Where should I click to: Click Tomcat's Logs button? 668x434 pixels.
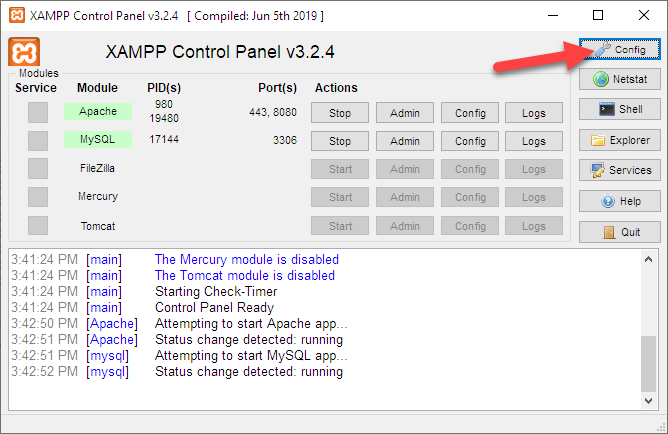click(534, 226)
